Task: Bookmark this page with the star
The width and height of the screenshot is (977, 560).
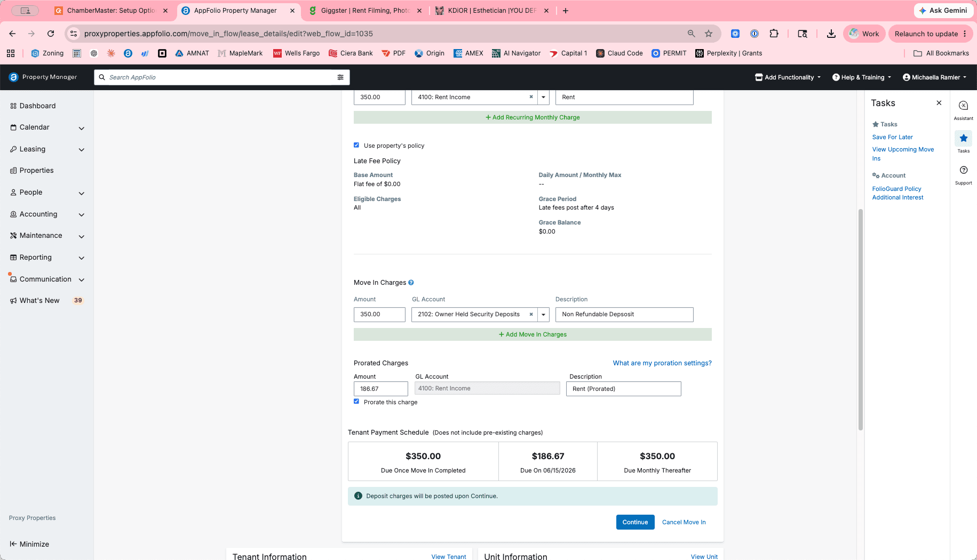Action: 709,34
